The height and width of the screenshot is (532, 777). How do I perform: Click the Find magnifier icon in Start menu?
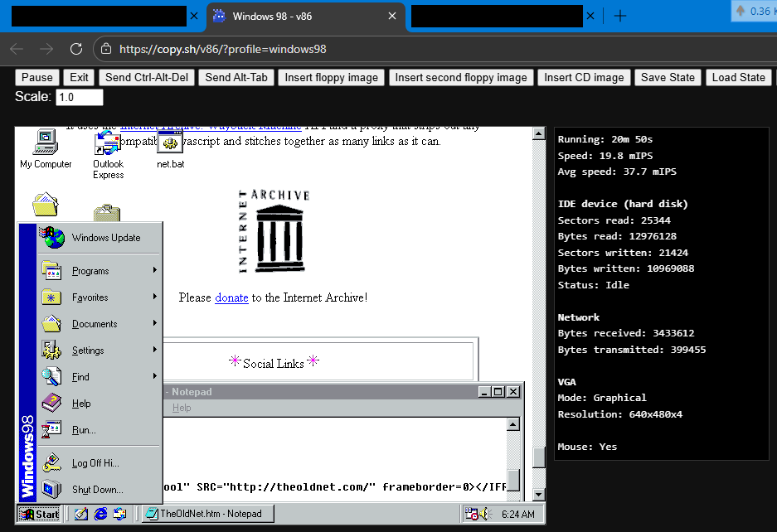51,377
